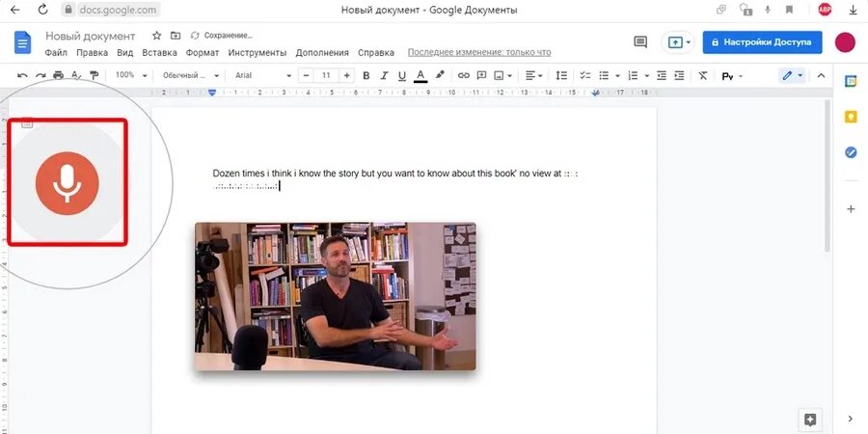Expand bulleted list style options arrow
This screenshot has width=868, height=434.
(617, 76)
